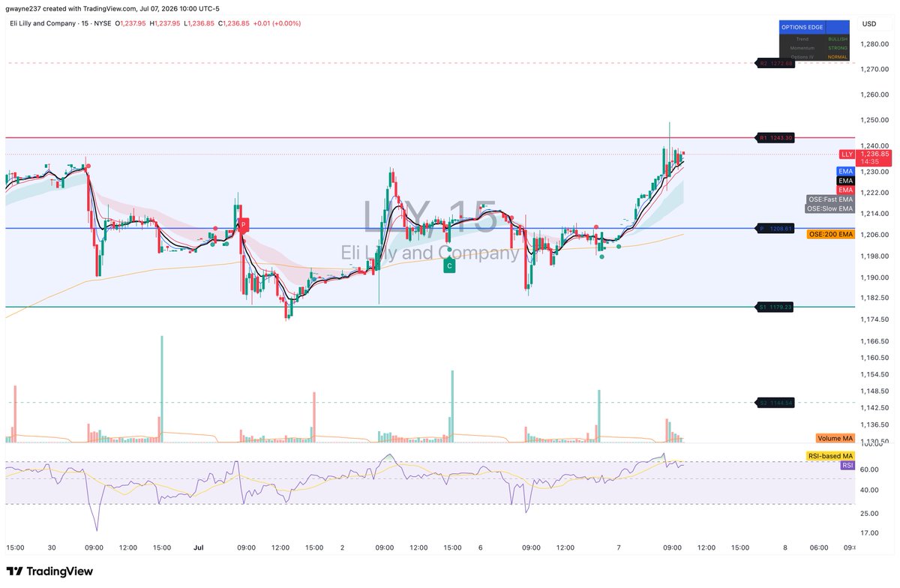The height and width of the screenshot is (588, 900).
Task: Select the red EMA label
Action: tap(846, 190)
